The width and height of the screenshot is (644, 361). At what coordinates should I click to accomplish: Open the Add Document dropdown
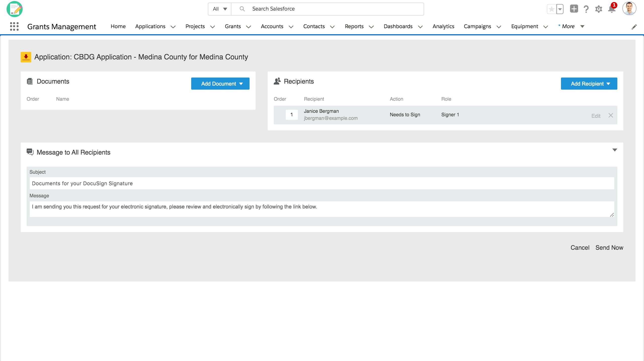pos(220,84)
